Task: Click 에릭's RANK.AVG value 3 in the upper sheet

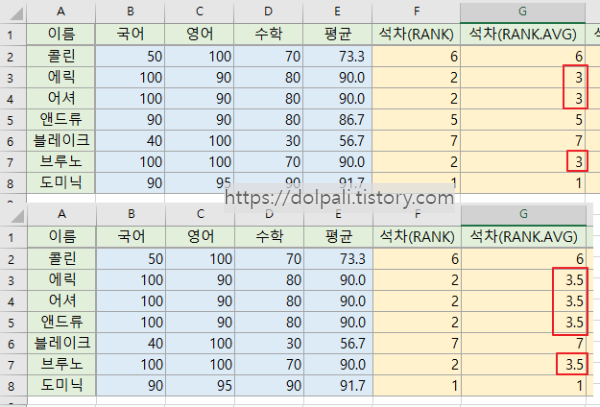Action: pyautogui.click(x=523, y=78)
